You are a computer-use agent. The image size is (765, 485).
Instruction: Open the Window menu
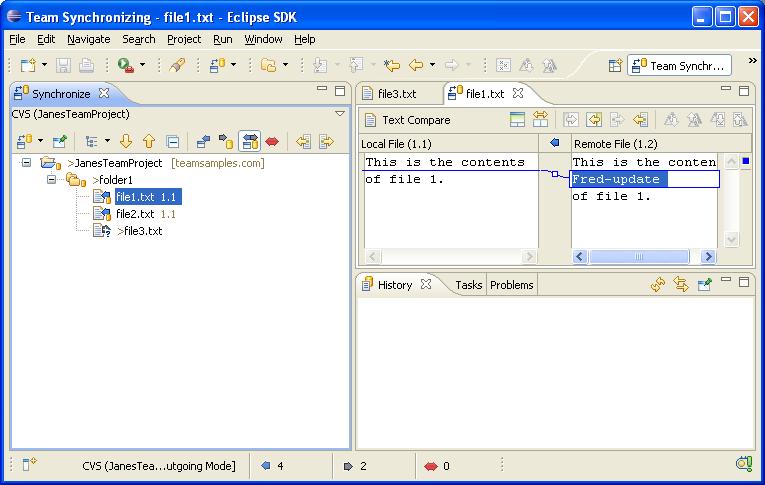[263, 39]
